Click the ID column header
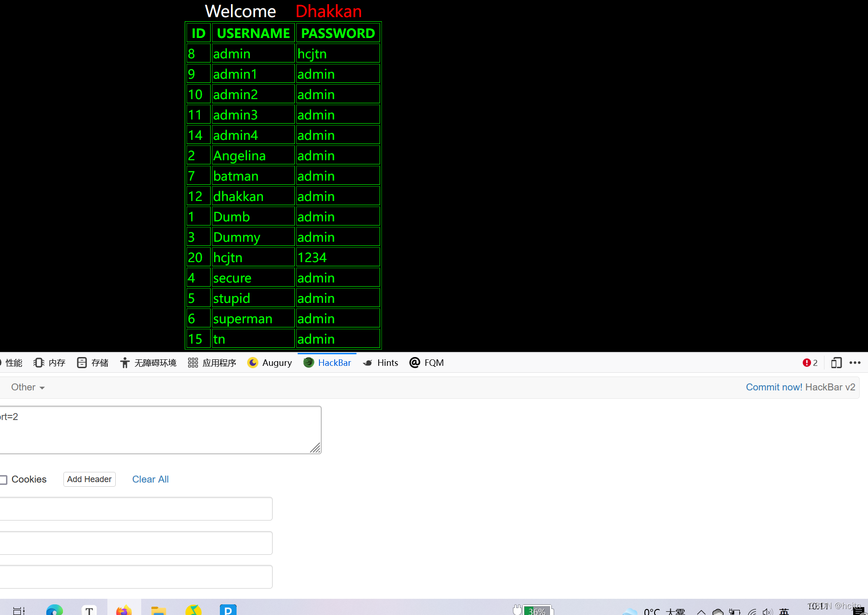This screenshot has height=615, width=868. (x=199, y=33)
